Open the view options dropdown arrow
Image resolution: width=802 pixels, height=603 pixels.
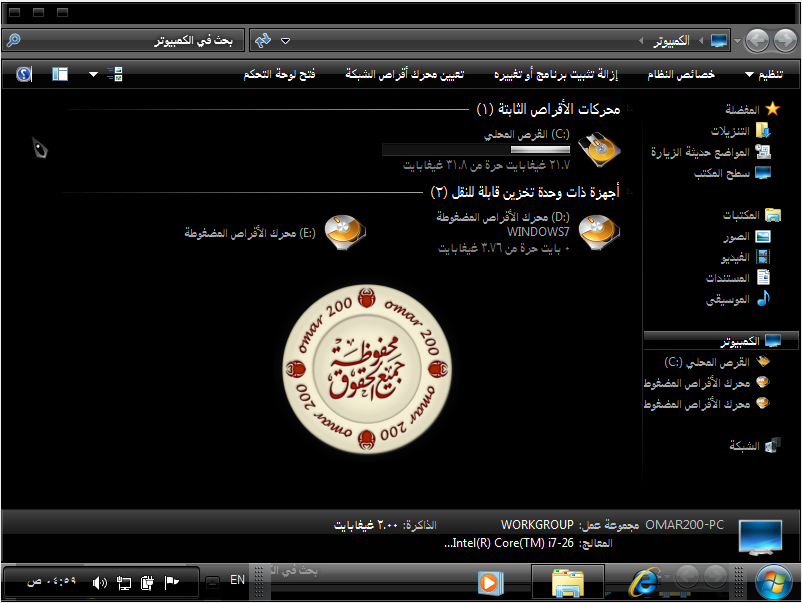pos(93,74)
